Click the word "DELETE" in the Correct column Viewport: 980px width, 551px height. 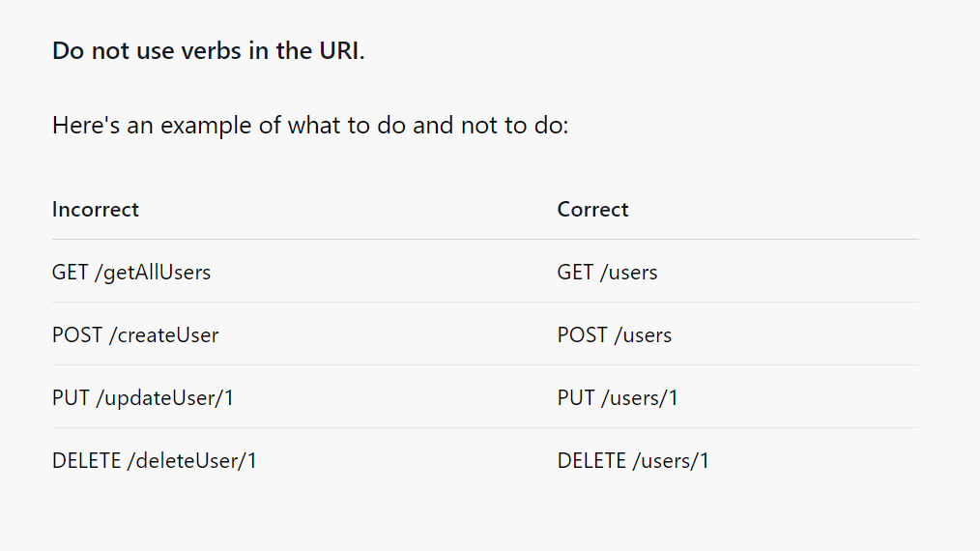[591, 461]
